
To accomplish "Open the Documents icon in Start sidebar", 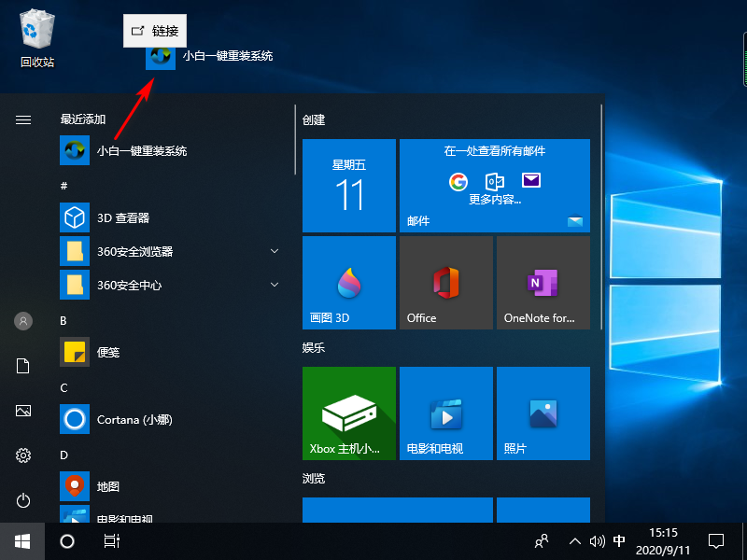I will (x=22, y=366).
